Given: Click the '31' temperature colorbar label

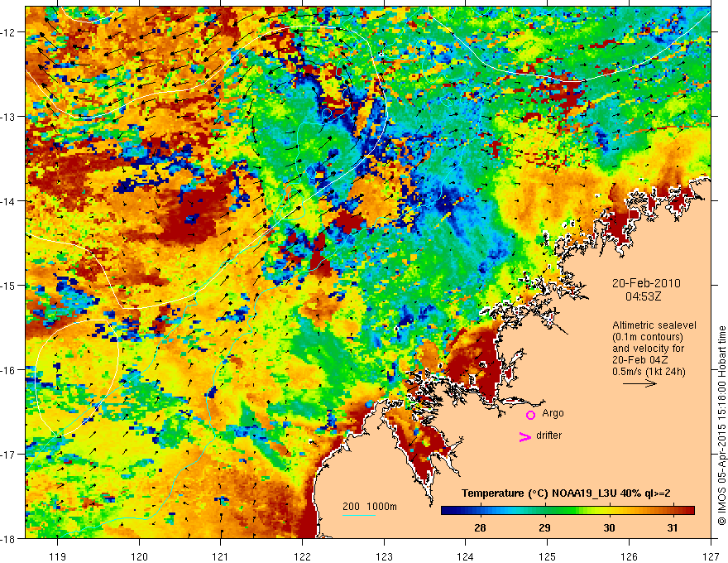Looking at the screenshot, I should [x=673, y=527].
